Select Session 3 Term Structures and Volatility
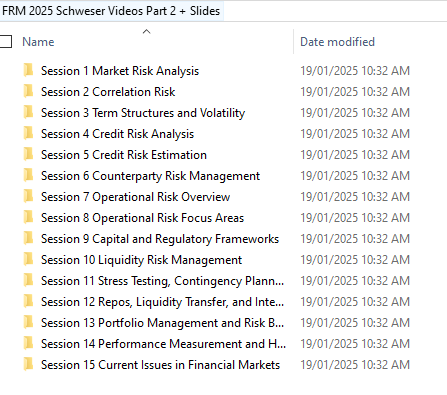This screenshot has width=447, height=395. pyautogui.click(x=143, y=113)
